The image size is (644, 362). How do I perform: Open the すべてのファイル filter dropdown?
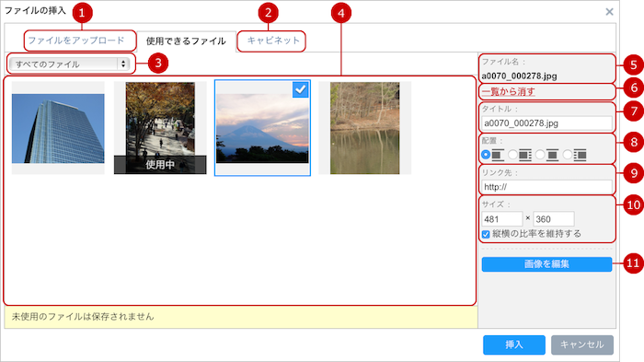point(69,64)
